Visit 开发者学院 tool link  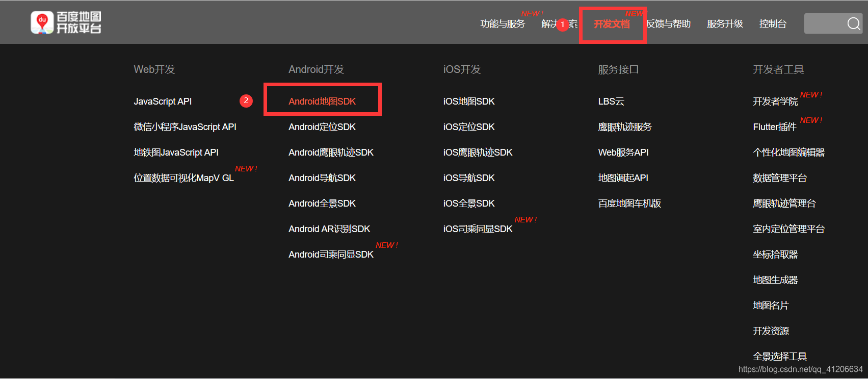(x=775, y=102)
